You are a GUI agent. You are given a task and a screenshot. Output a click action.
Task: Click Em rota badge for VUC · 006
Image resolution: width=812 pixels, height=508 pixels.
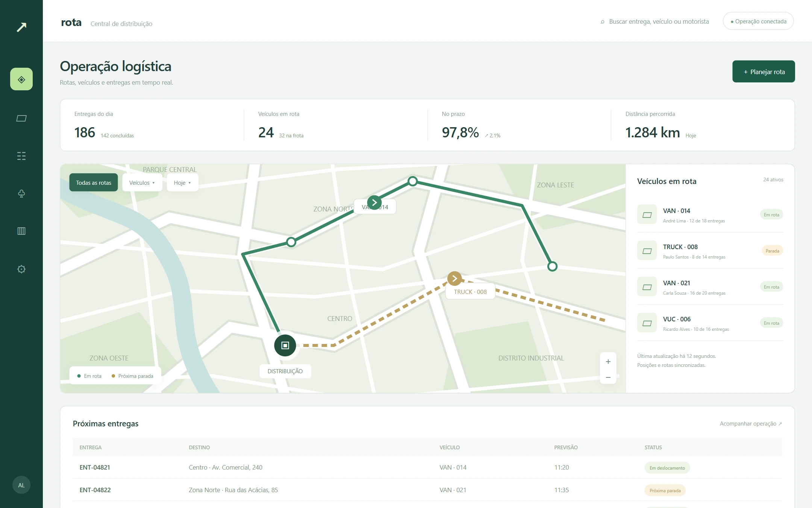pyautogui.click(x=771, y=323)
